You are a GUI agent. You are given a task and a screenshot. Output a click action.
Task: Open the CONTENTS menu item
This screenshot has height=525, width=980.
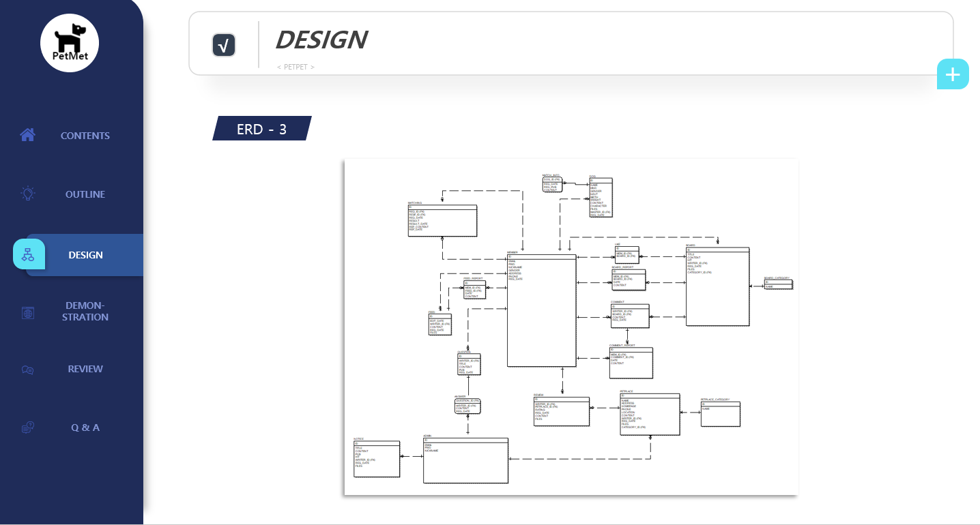[x=85, y=136]
